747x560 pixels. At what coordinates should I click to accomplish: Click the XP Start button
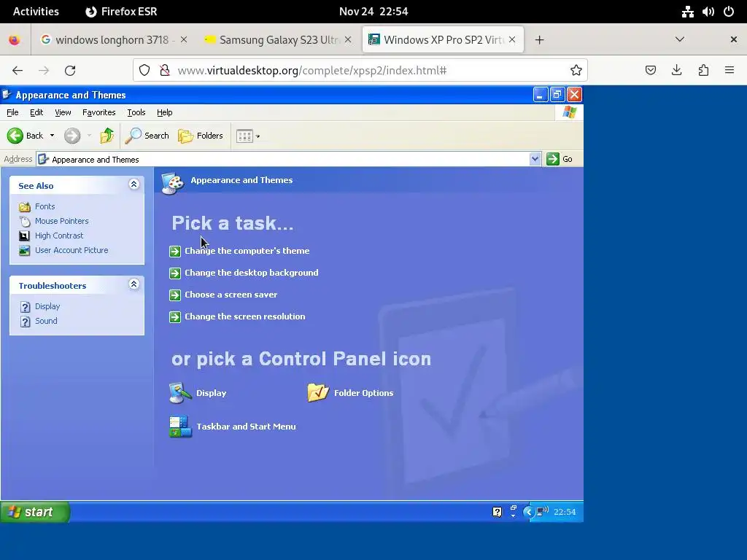coord(35,512)
